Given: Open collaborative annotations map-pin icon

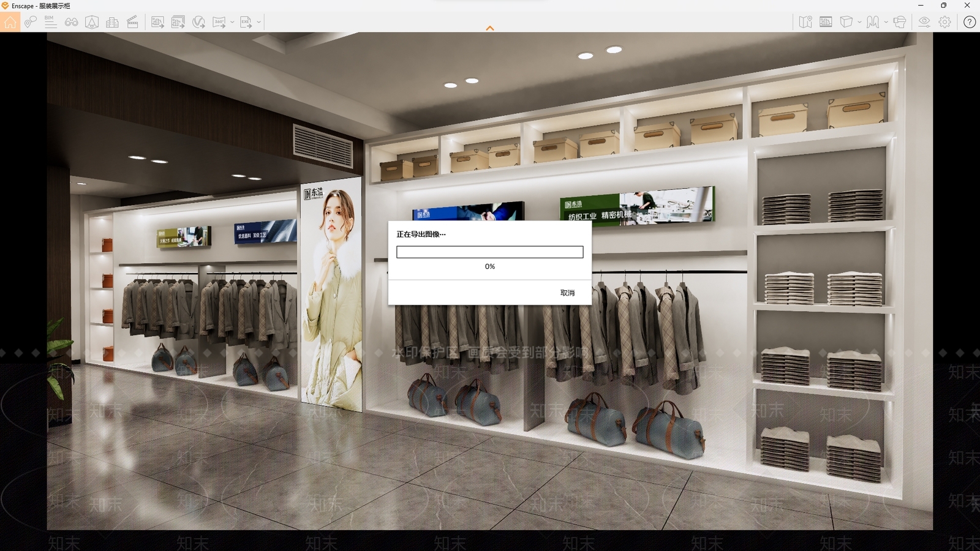Looking at the screenshot, I should point(31,22).
